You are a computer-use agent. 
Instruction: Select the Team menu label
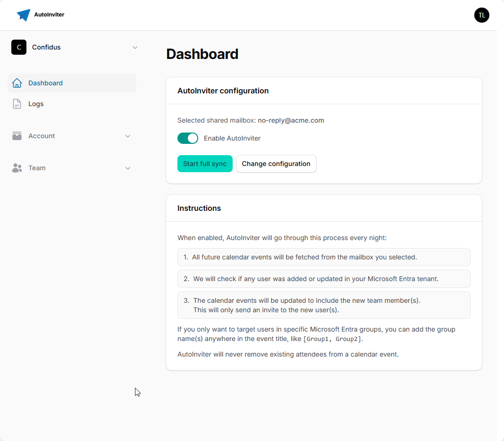[37, 168]
